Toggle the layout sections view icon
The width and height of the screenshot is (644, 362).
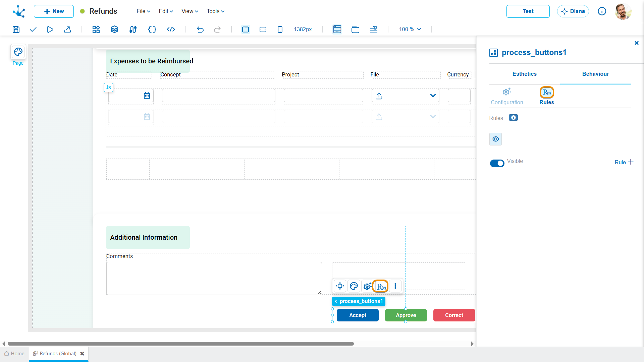pyautogui.click(x=337, y=29)
